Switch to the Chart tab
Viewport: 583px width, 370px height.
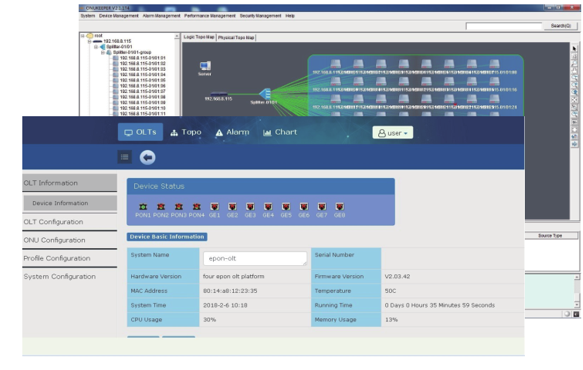point(280,132)
